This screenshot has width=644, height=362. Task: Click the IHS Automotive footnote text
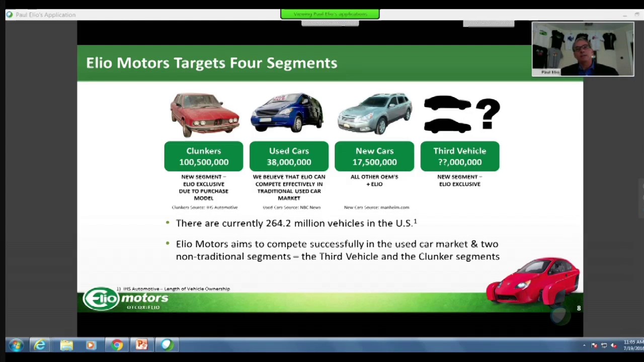tap(173, 289)
